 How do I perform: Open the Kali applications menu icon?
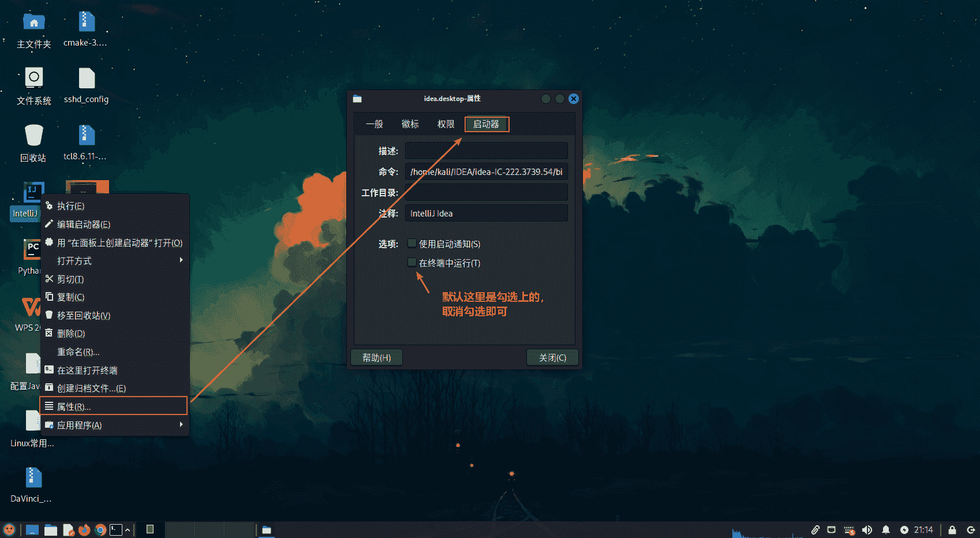[9, 530]
